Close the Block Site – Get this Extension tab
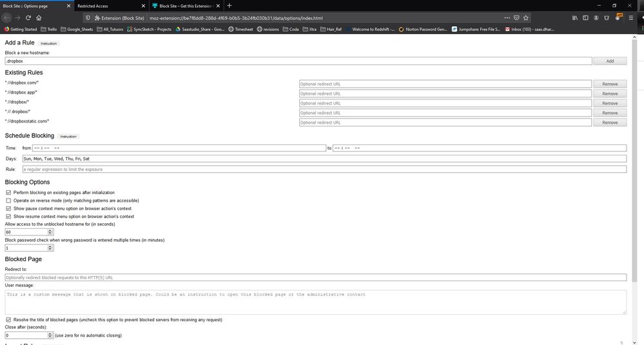644x345 pixels. pos(218,6)
